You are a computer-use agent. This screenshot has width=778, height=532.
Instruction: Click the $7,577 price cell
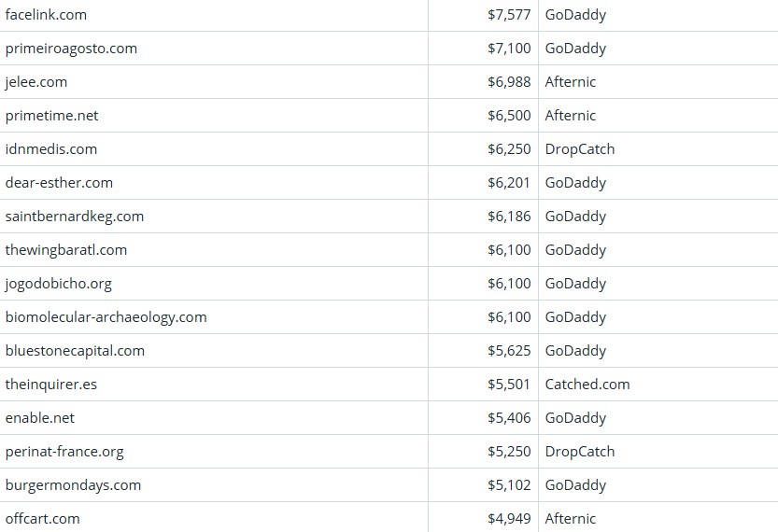click(x=509, y=15)
